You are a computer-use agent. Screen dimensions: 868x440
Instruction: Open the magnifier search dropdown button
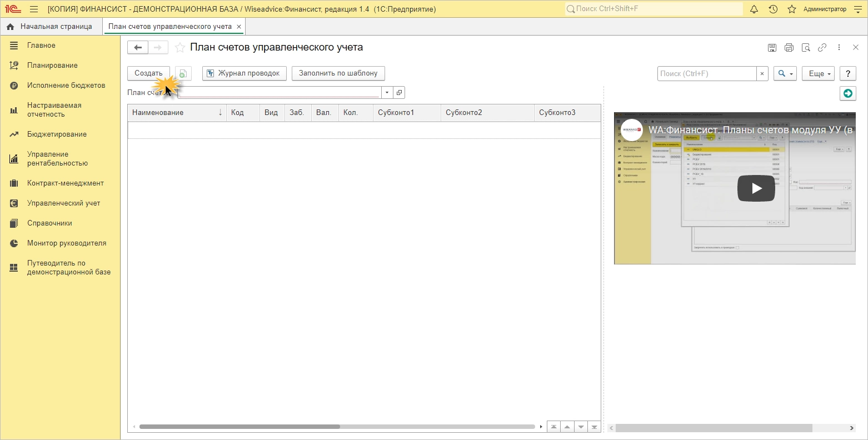tap(785, 73)
